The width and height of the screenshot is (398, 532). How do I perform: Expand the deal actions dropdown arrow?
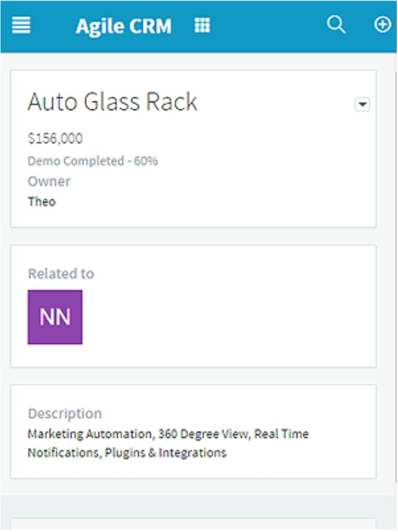[362, 104]
